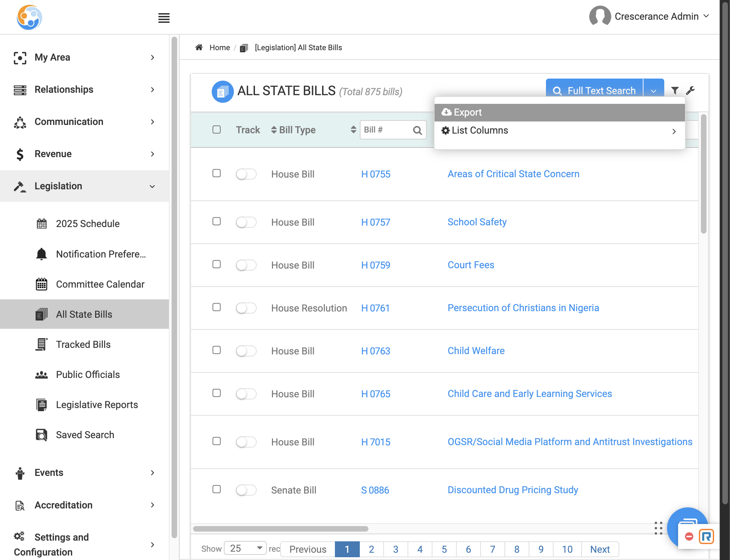Expand the My Area sidebar section
730x560 pixels.
coord(84,57)
